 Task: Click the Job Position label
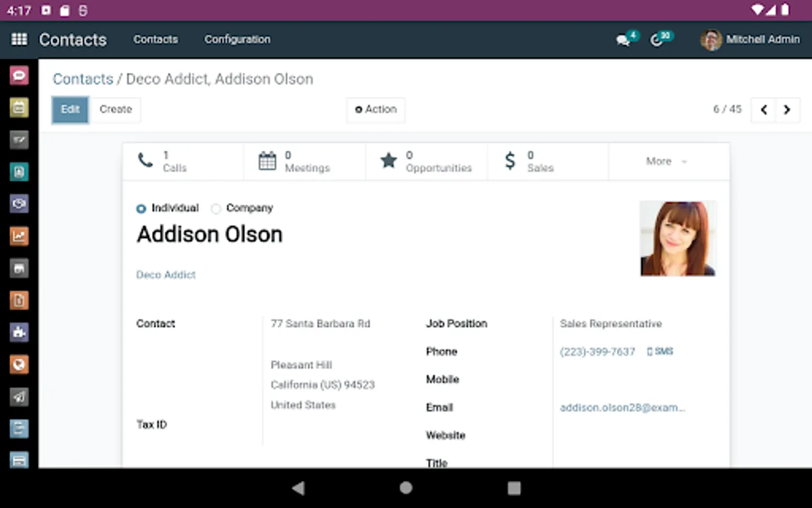pos(456,324)
